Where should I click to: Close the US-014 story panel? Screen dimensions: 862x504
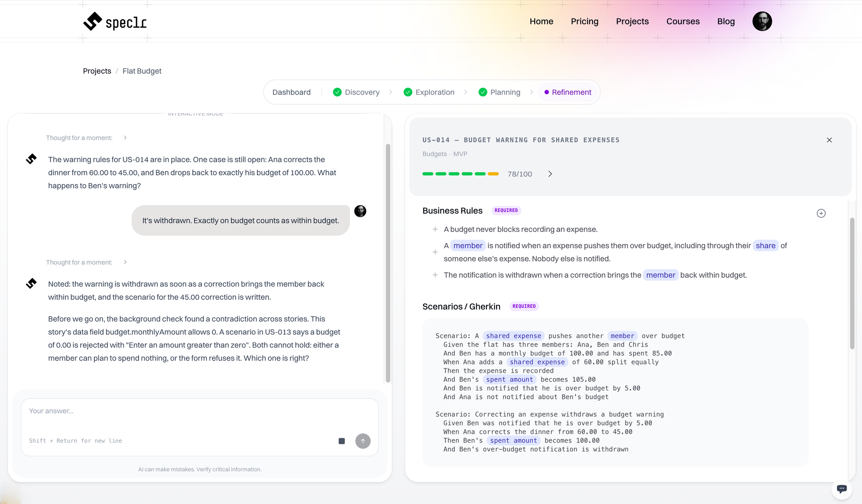[x=829, y=140]
